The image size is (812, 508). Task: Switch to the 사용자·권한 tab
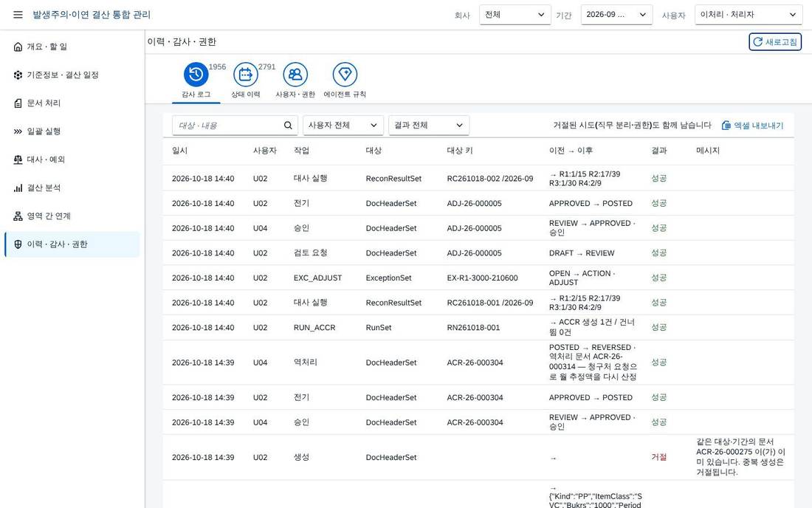click(295, 83)
